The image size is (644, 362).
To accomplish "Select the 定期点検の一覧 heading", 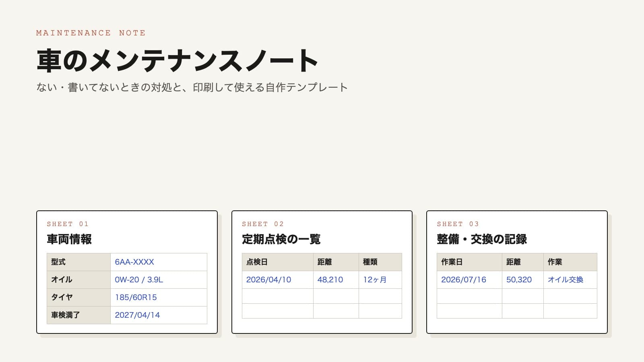I will click(281, 239).
